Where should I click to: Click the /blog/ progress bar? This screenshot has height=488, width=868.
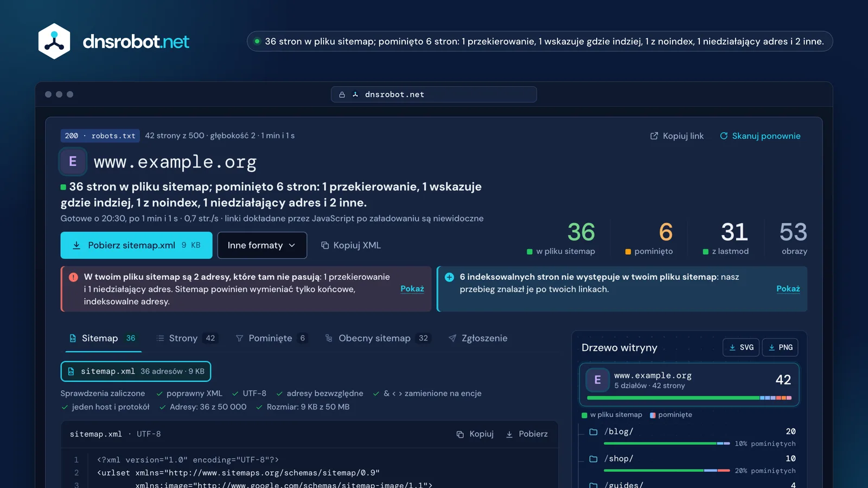pos(667,444)
